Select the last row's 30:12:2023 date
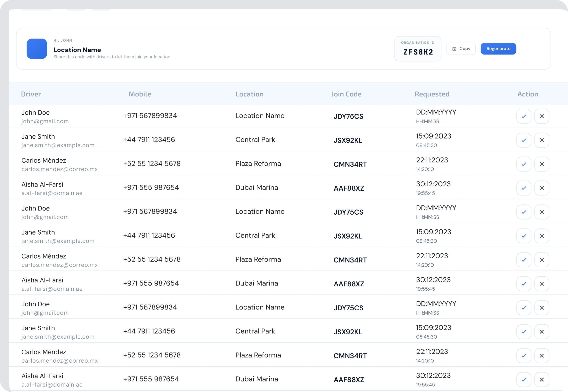 click(x=433, y=376)
